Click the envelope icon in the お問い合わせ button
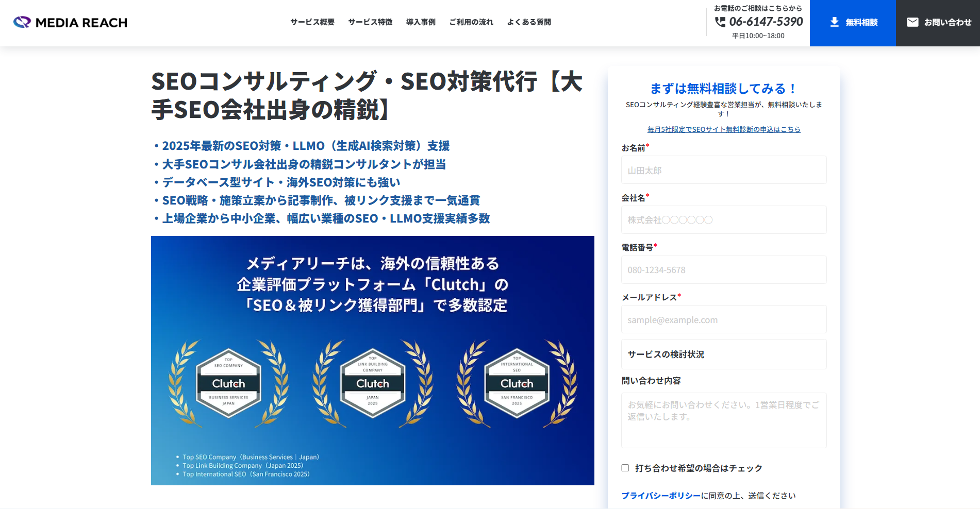 (x=912, y=22)
